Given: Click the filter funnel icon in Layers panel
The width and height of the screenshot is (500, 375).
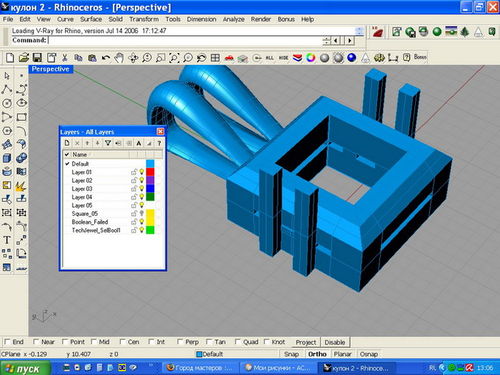Looking at the screenshot, I should (108, 143).
